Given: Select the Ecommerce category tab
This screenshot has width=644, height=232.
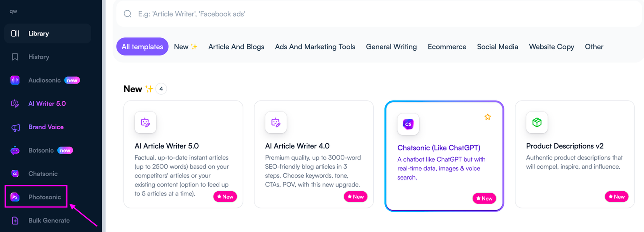Looking at the screenshot, I should coord(447,47).
